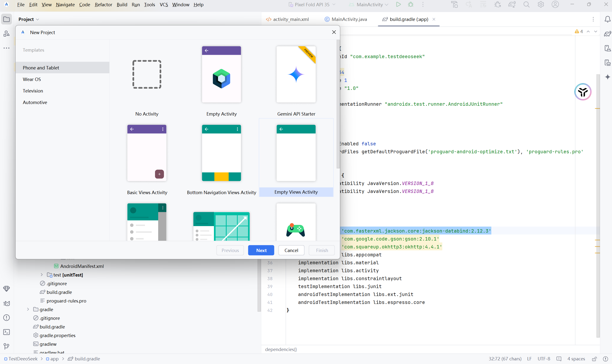Click the Debug app bug icon

[411, 4]
